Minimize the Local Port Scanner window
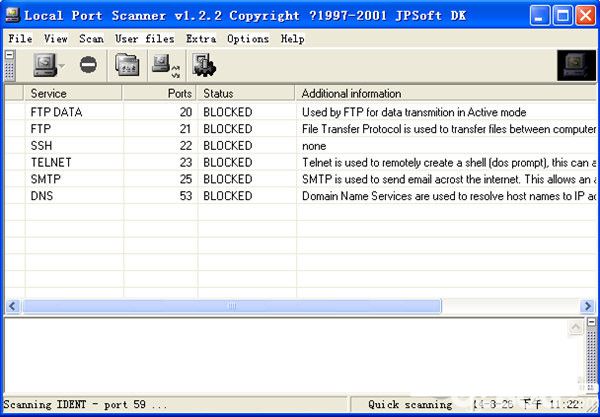 [540, 16]
